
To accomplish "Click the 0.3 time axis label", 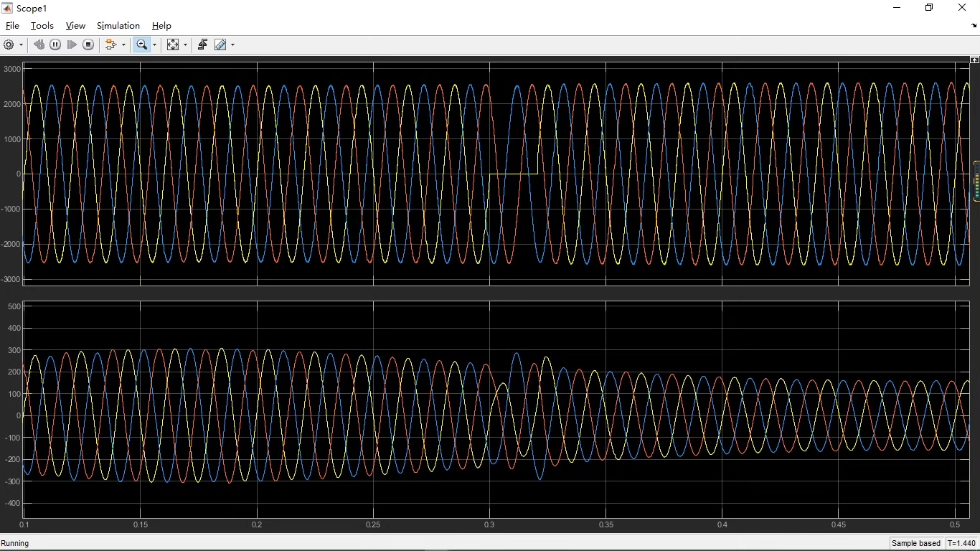I will pyautogui.click(x=489, y=524).
